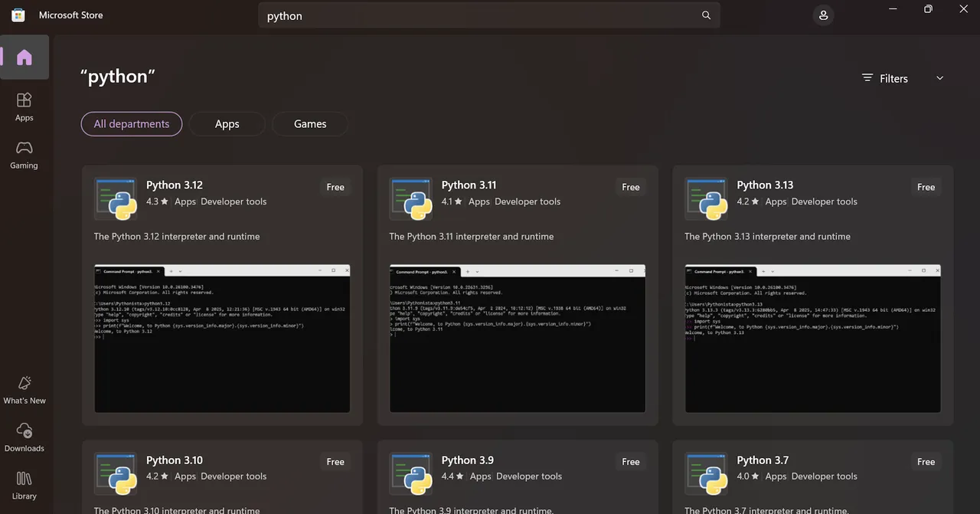Click the Python 3.12 title text
Viewport: 980px width, 514px height.
pos(175,185)
